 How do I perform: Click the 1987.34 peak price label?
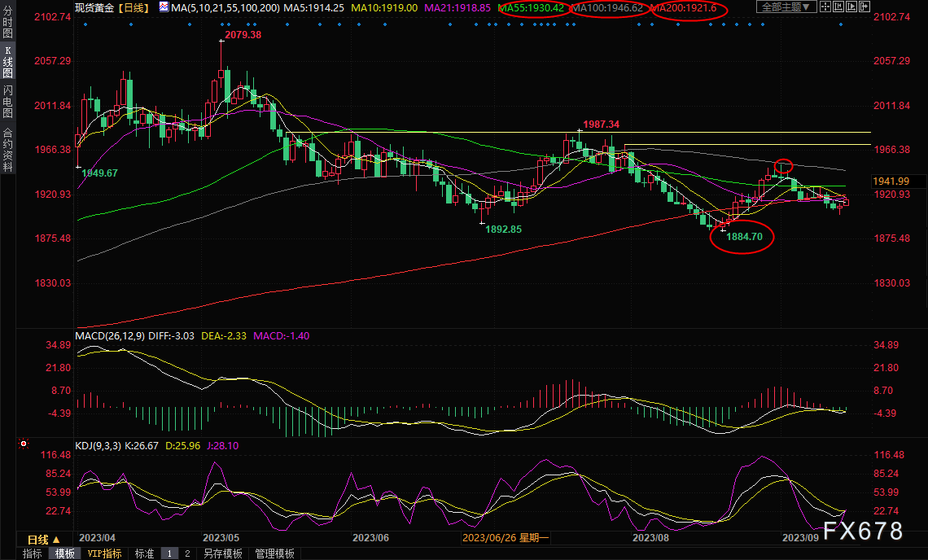(602, 125)
